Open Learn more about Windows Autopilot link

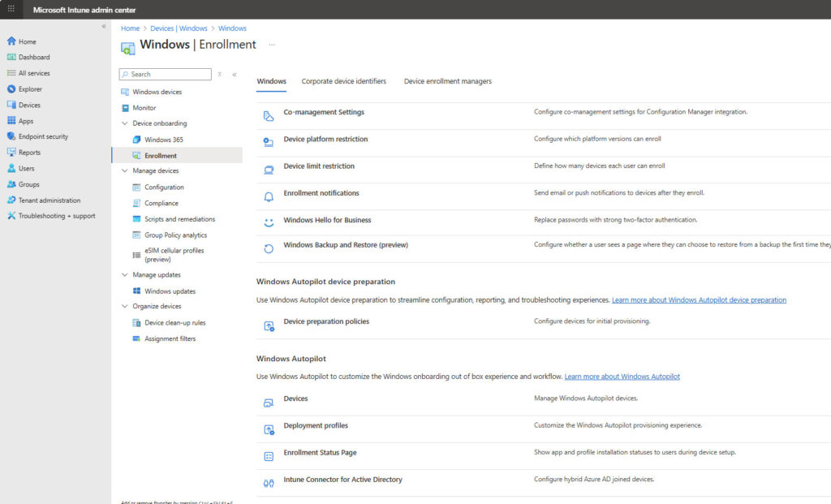pos(622,377)
